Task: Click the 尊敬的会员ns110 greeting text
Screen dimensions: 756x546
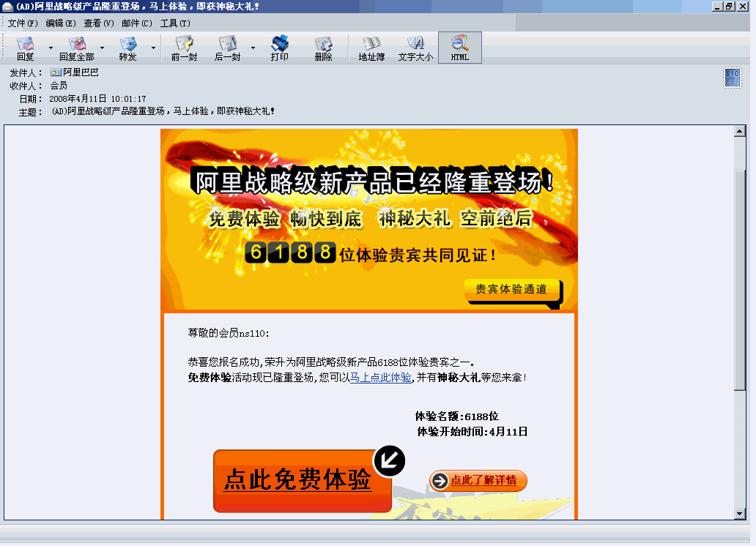Action: click(229, 333)
